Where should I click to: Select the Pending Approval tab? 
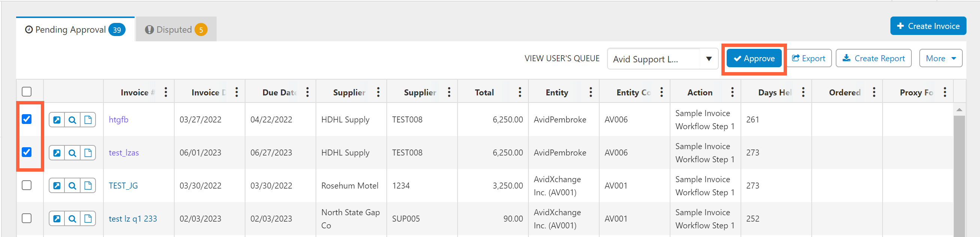pyautogui.click(x=75, y=30)
